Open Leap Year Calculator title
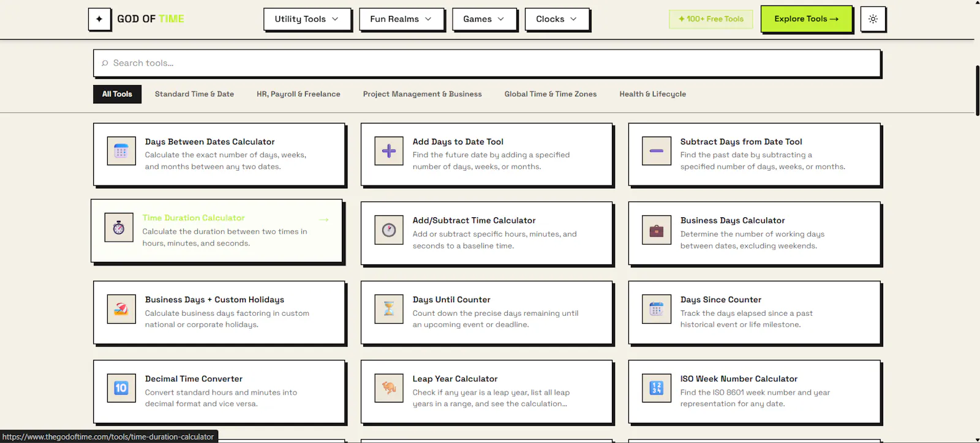The width and height of the screenshot is (980, 443). coord(455,379)
